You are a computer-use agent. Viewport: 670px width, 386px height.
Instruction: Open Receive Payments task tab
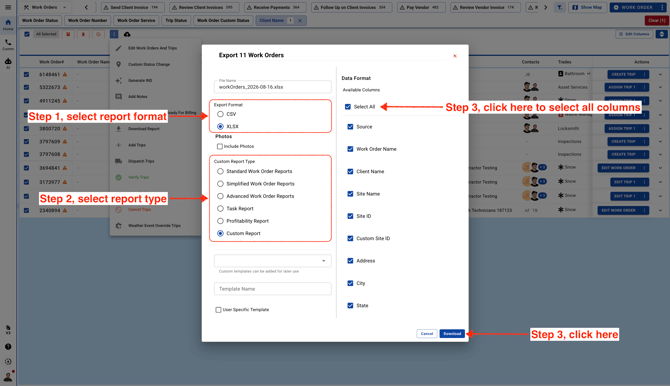275,7
